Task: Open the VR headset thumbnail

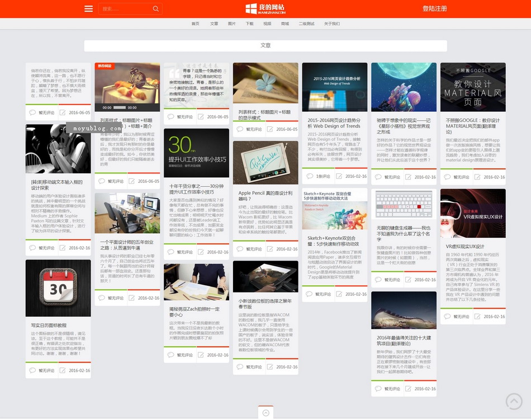Action: tap(473, 214)
